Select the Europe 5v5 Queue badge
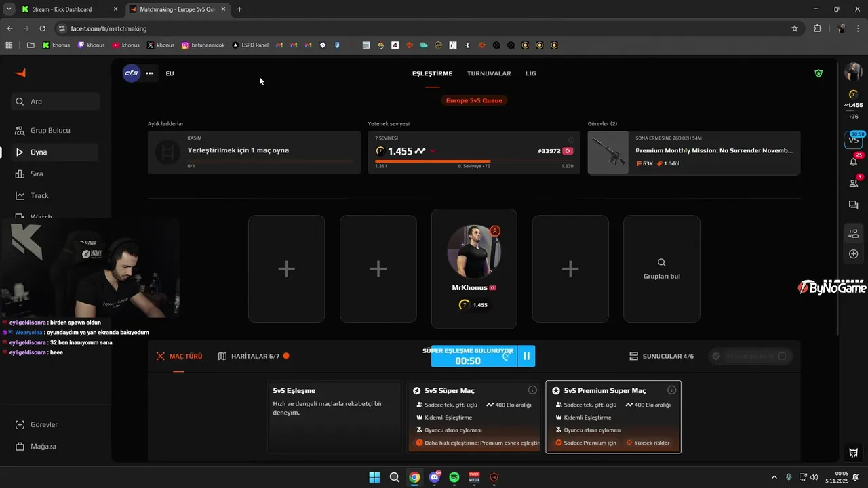The image size is (868, 488). click(474, 100)
